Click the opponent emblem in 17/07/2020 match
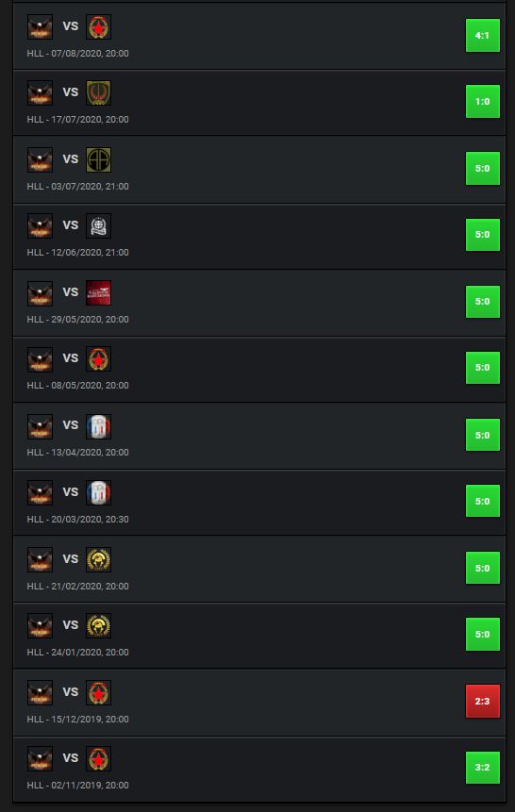515x812 pixels. tap(98, 93)
